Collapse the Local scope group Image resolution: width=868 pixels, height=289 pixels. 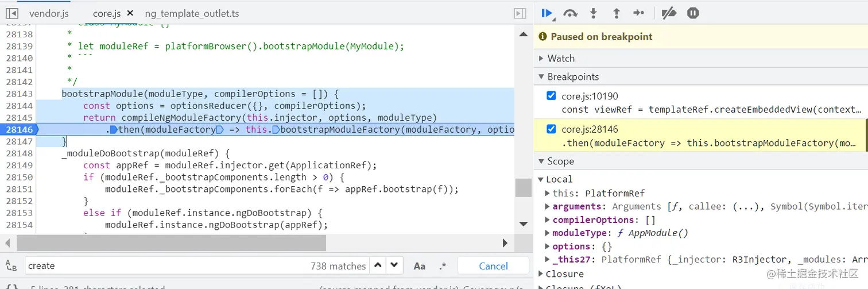541,179
